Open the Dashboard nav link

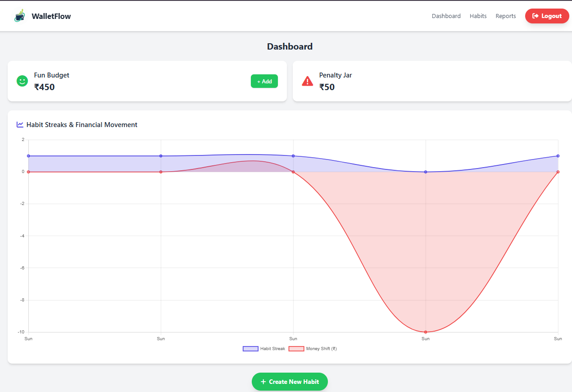446,16
